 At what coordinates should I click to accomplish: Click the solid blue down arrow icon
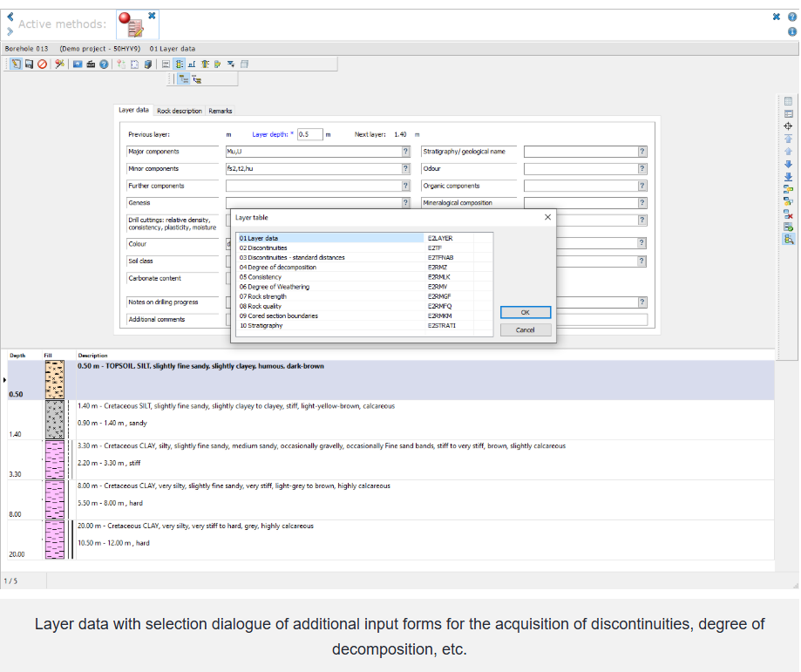point(789,163)
